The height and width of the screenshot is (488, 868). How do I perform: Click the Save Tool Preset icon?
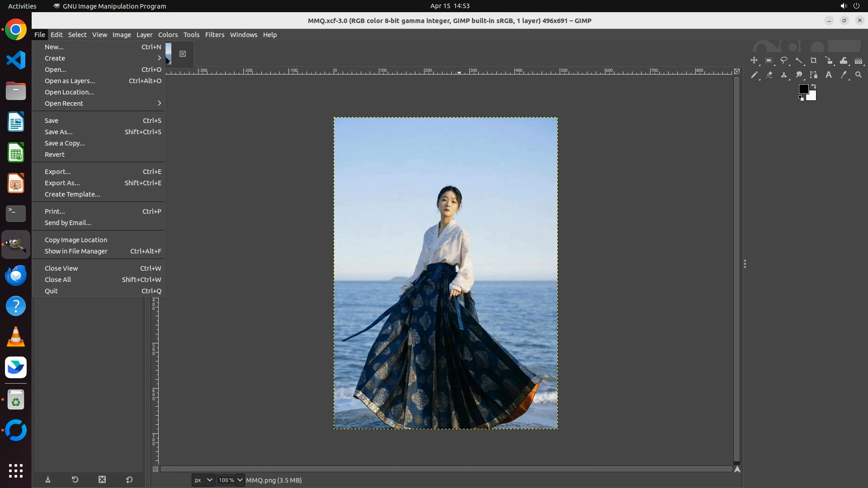click(x=48, y=480)
